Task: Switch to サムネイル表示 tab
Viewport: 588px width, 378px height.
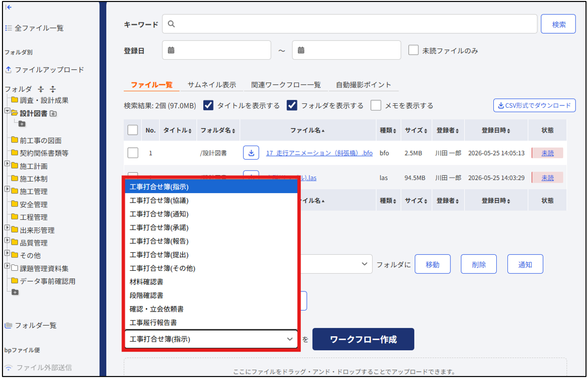Action: (x=212, y=85)
